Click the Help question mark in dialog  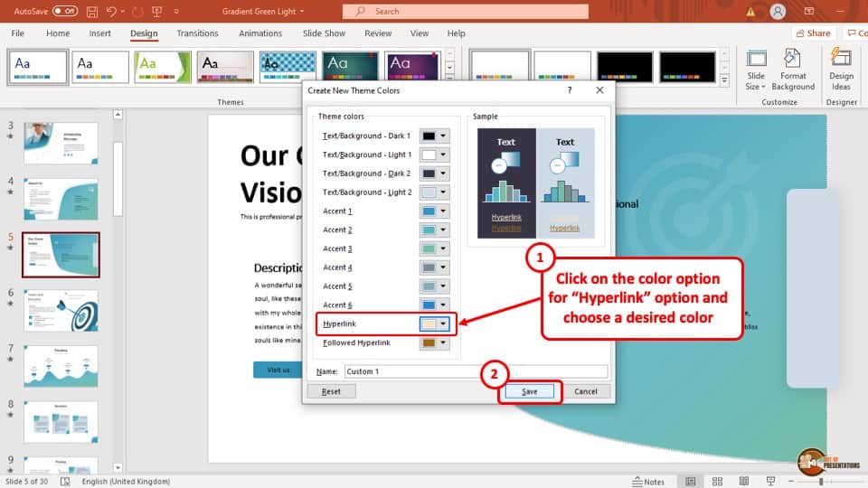[x=570, y=90]
